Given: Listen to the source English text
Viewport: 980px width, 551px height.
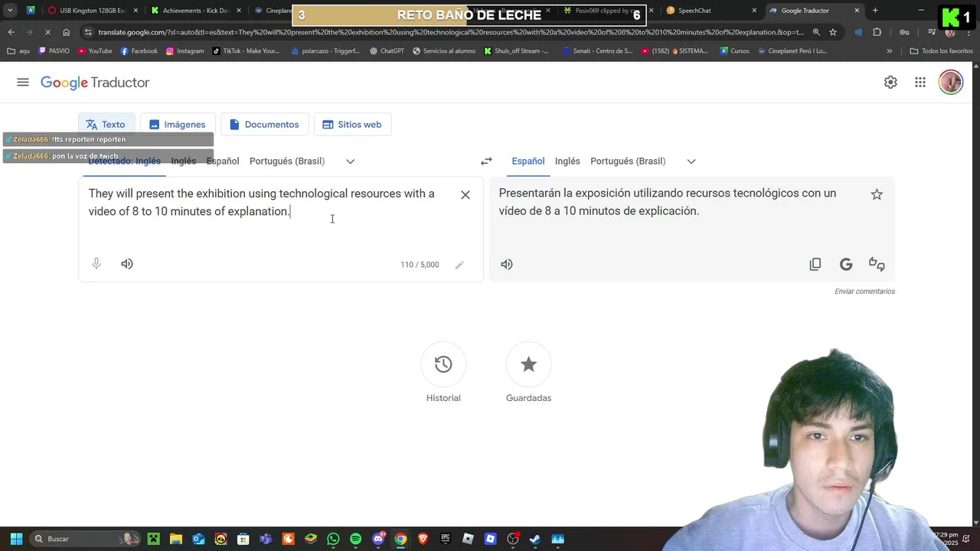Looking at the screenshot, I should [127, 263].
